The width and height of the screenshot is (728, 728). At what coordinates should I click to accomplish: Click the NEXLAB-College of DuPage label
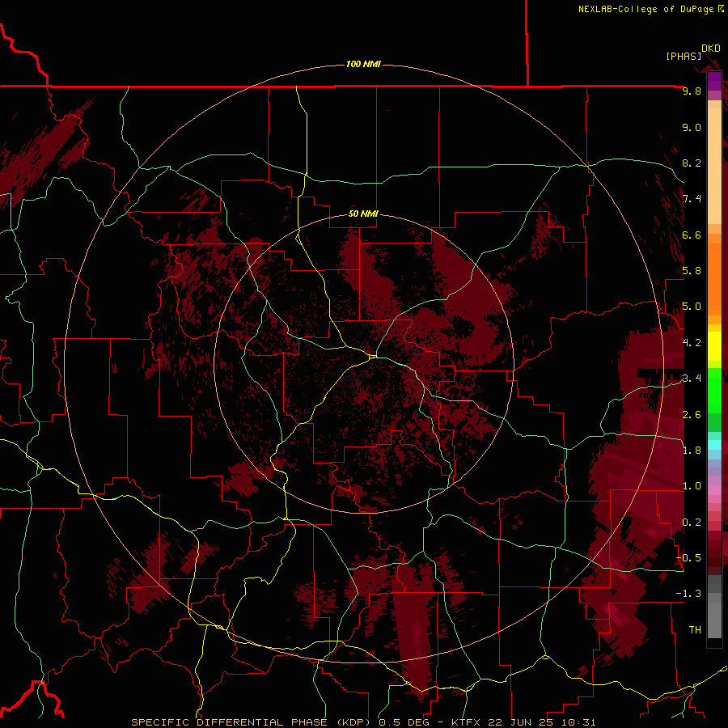click(646, 9)
